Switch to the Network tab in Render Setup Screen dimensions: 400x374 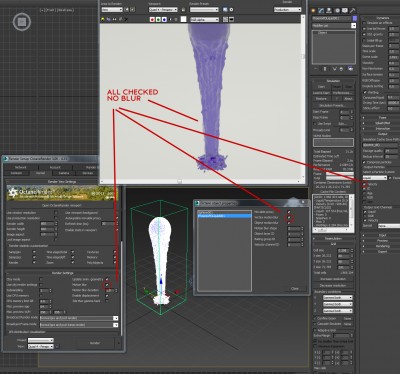tap(21, 167)
